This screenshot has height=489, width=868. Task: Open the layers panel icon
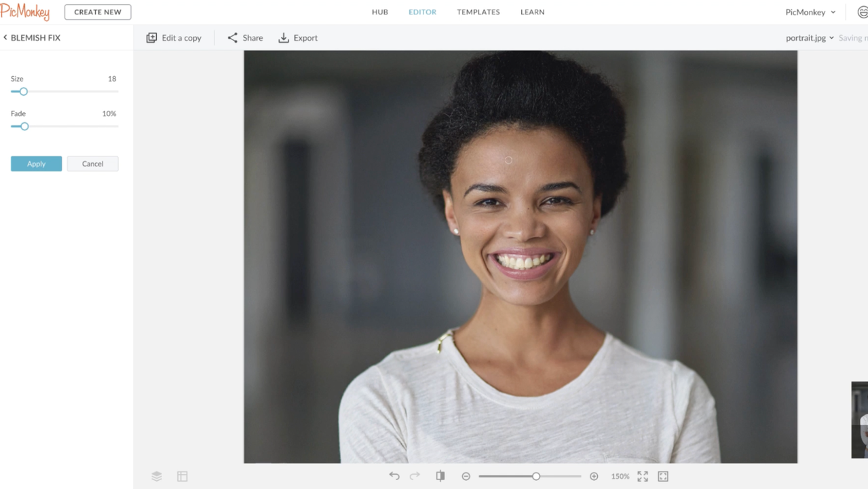(157, 476)
